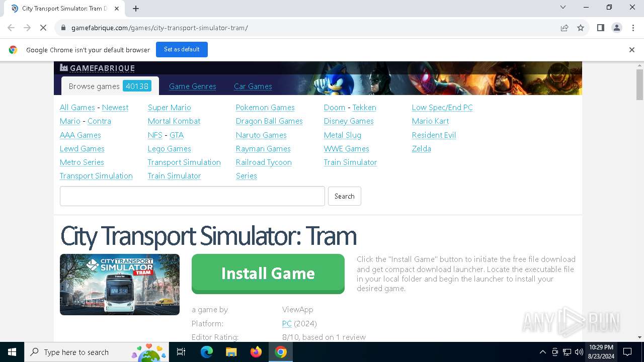The image size is (644, 362).
Task: Follow the Contra link
Action: (99, 121)
